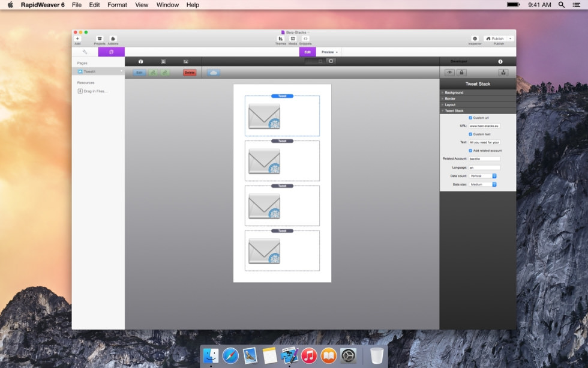Click the second green link button
The image size is (588, 368).
pyautogui.click(x=165, y=73)
